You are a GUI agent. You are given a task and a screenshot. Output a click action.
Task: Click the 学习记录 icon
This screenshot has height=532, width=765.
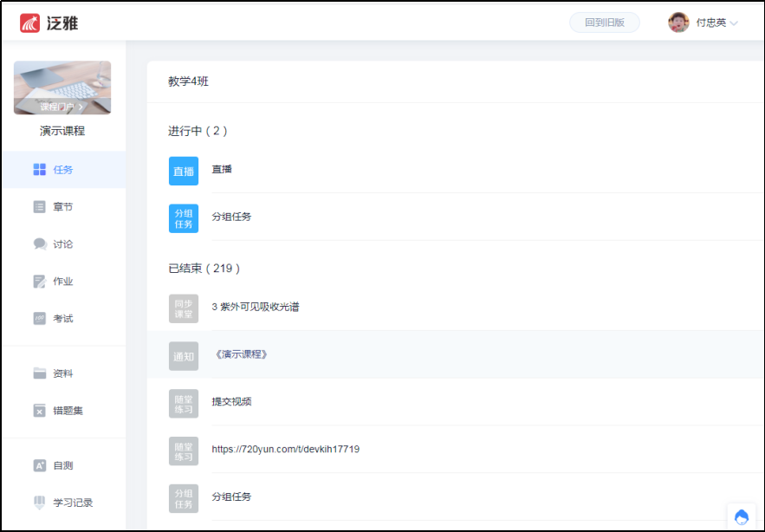(x=39, y=503)
